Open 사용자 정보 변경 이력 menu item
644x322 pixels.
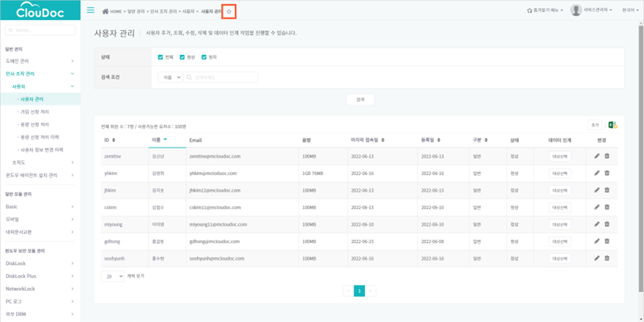(40, 150)
